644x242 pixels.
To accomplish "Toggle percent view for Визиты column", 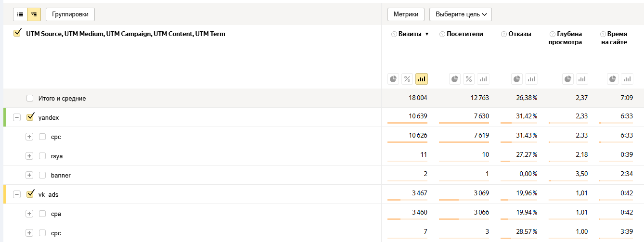I will (407, 79).
